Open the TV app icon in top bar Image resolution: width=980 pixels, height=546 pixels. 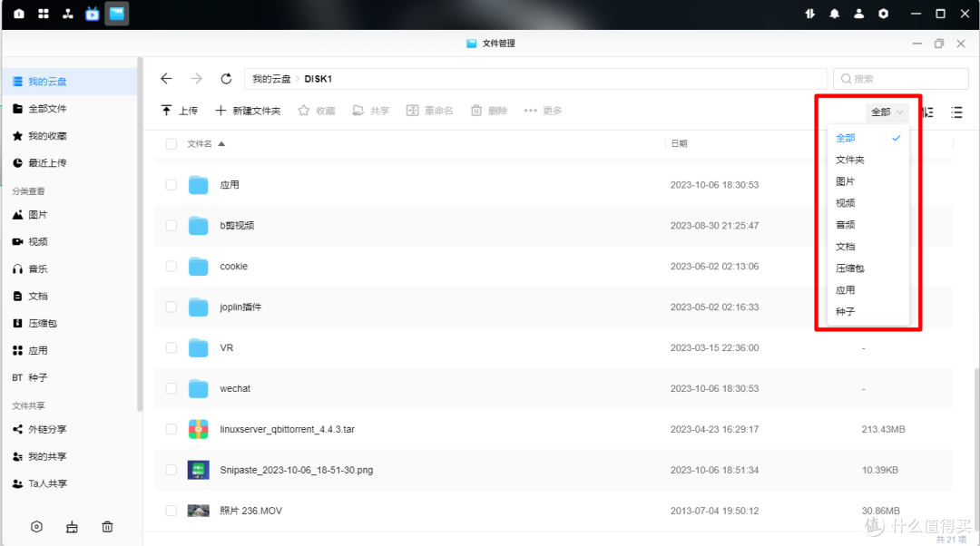click(93, 14)
